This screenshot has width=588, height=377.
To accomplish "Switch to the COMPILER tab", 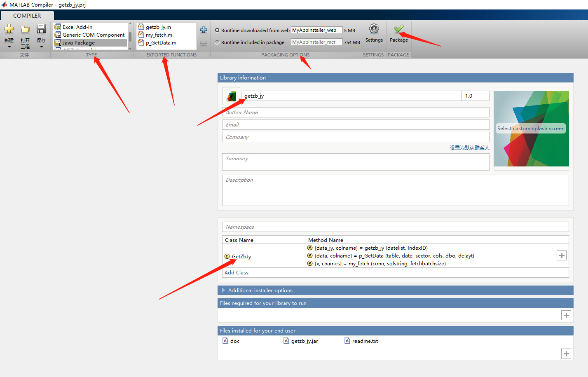I will (27, 15).
